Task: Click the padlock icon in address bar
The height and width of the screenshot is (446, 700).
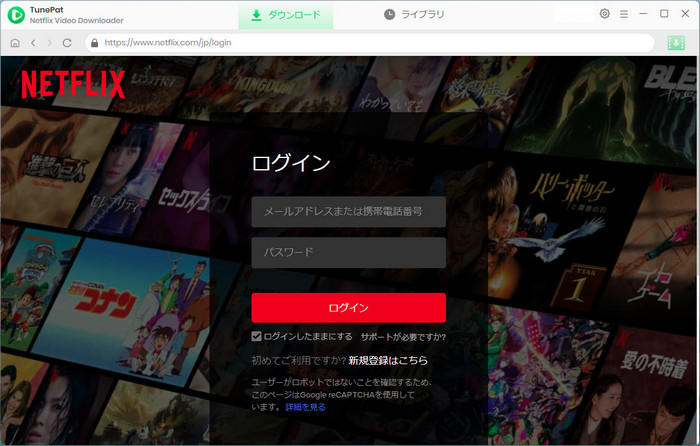Action: 94,43
